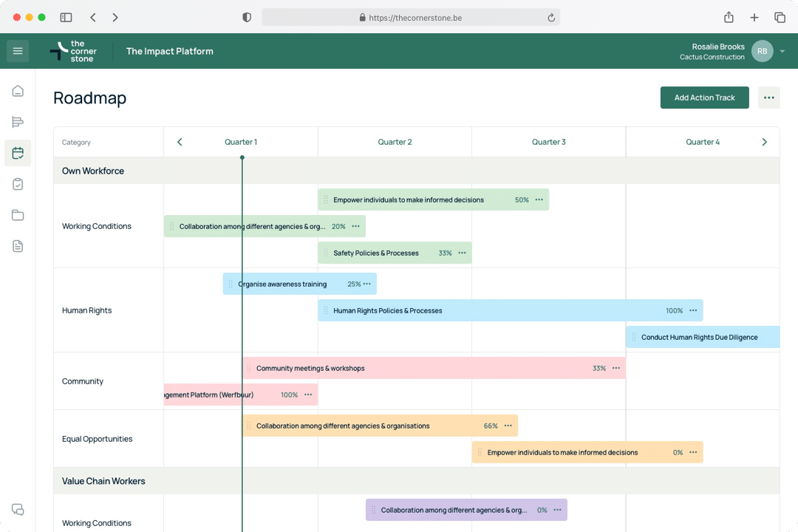The height and width of the screenshot is (532, 798).
Task: Reload the page
Action: pyautogui.click(x=551, y=18)
